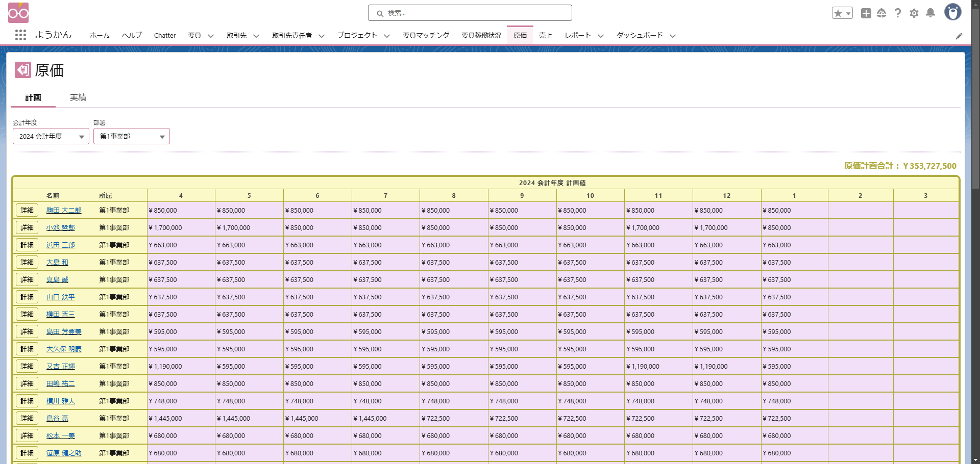The width and height of the screenshot is (980, 464).
Task: Click 詳細 button for 小池 哲郎
Action: 27,227
